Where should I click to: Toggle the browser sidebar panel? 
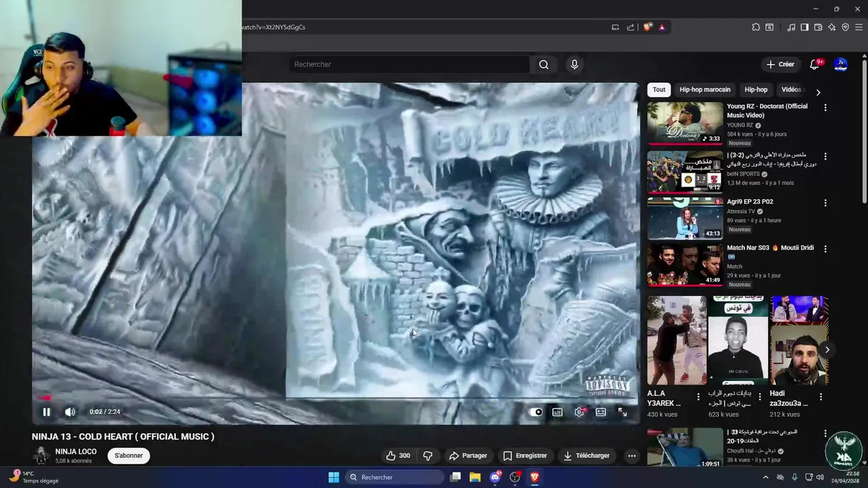point(804,27)
